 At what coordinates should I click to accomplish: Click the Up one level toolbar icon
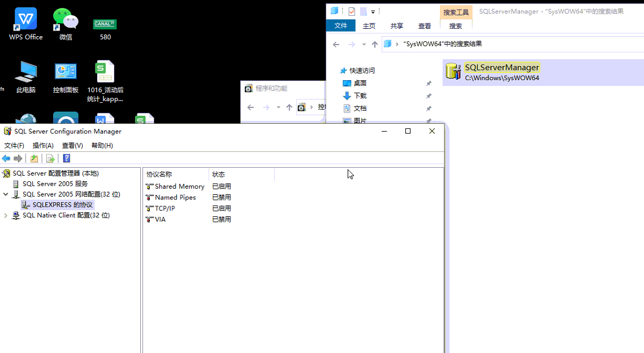coord(34,159)
